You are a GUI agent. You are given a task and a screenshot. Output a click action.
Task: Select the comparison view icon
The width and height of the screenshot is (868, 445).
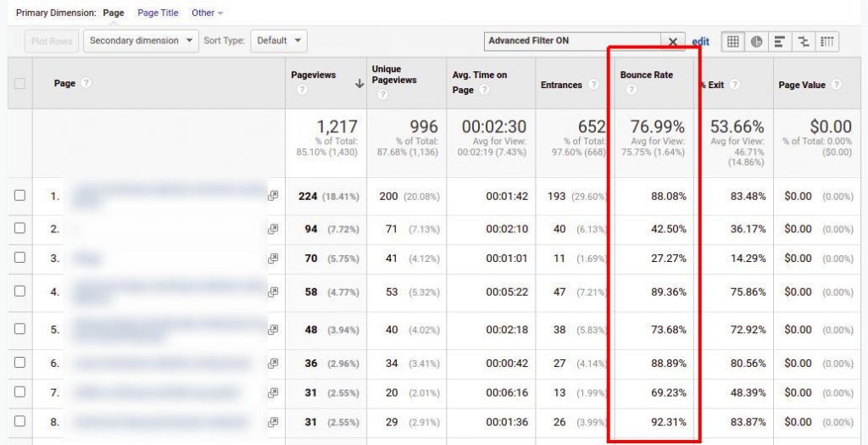click(804, 42)
